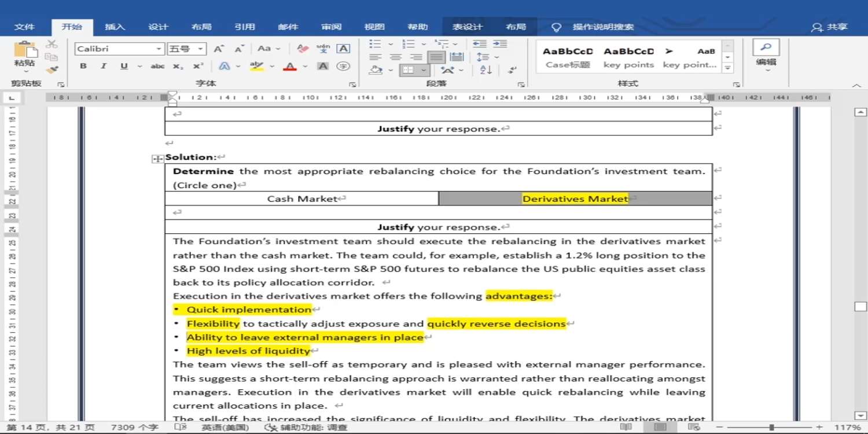Click the 操作说明搜索 search box

[603, 27]
